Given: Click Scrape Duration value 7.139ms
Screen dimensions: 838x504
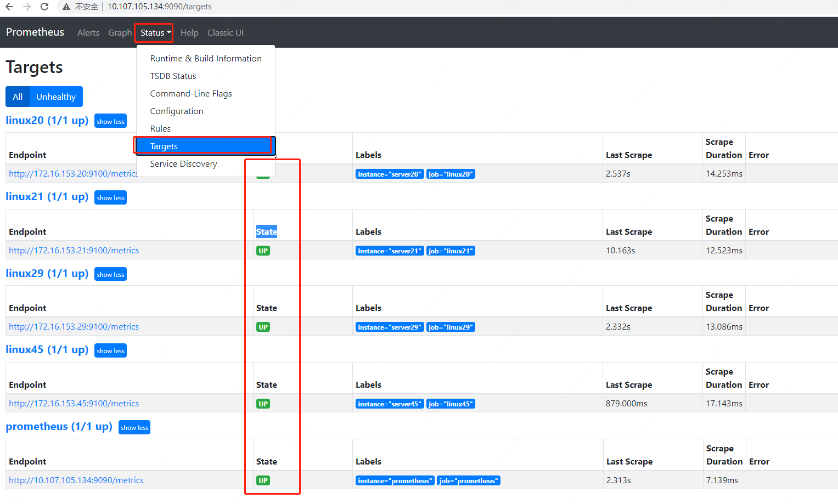Looking at the screenshot, I should pos(722,480).
